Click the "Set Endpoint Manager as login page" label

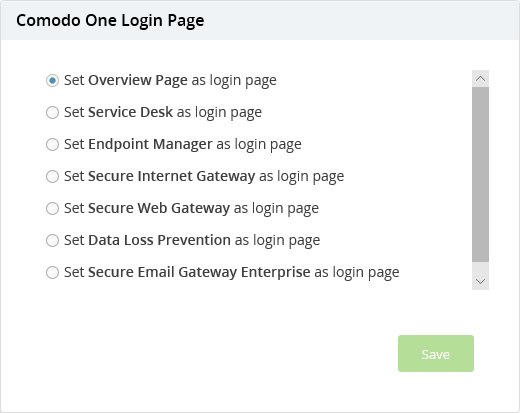[x=183, y=144]
